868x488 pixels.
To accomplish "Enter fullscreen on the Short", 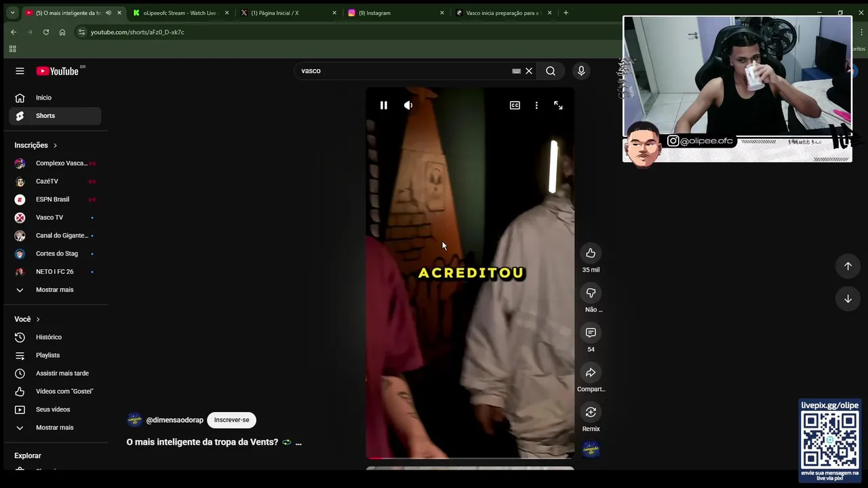I will [558, 105].
